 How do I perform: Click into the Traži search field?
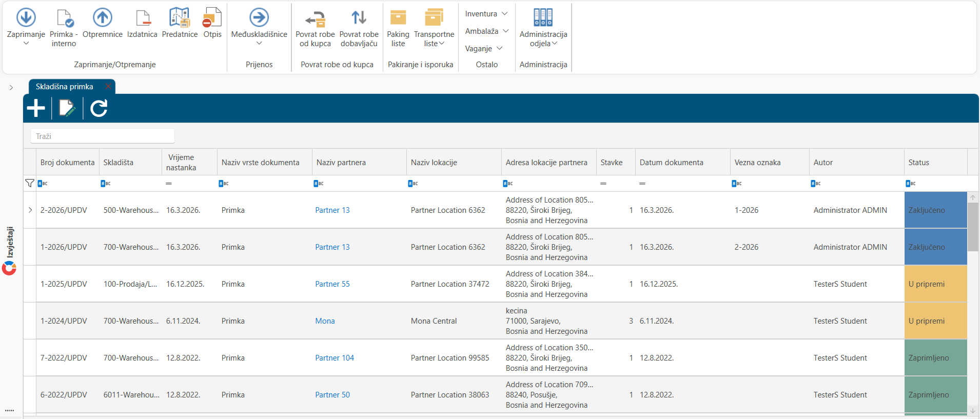[x=103, y=136]
